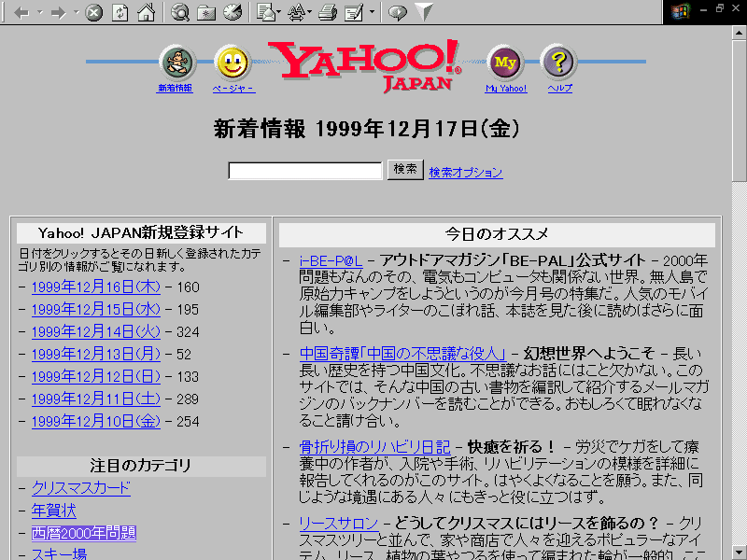Click the Windows flag logo throbber

coord(681,11)
